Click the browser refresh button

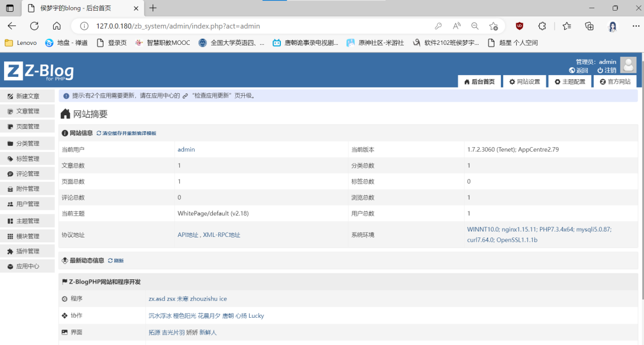coord(34,26)
